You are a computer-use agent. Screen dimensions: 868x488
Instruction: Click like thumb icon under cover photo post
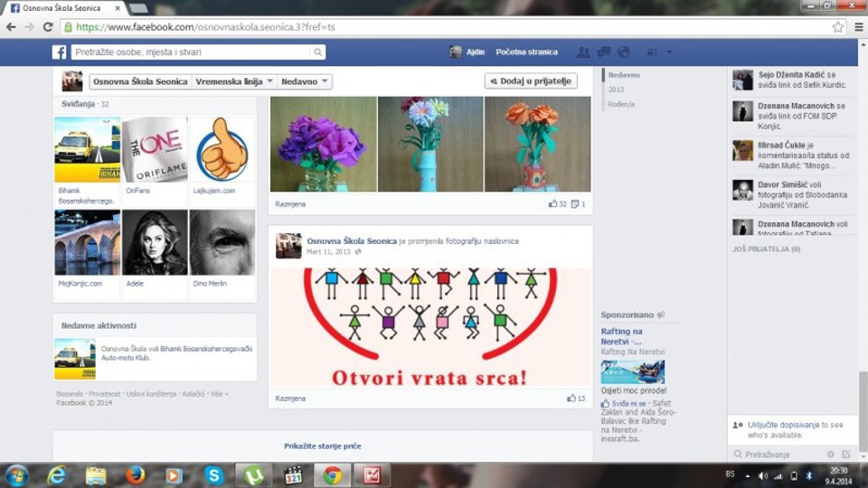point(571,399)
